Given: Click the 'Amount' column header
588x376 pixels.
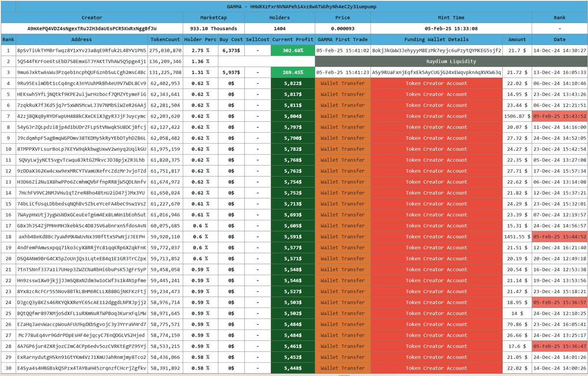Looking at the screenshot, I should tap(517, 40).
